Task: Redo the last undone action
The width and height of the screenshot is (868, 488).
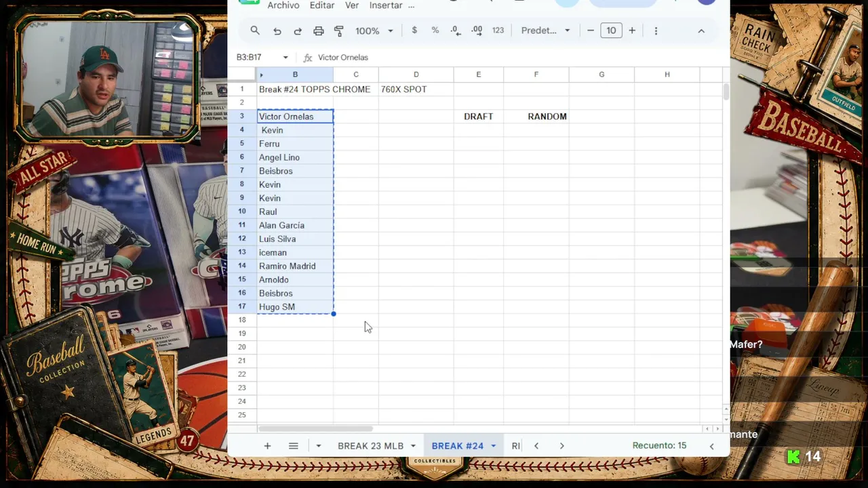Action: click(x=298, y=30)
